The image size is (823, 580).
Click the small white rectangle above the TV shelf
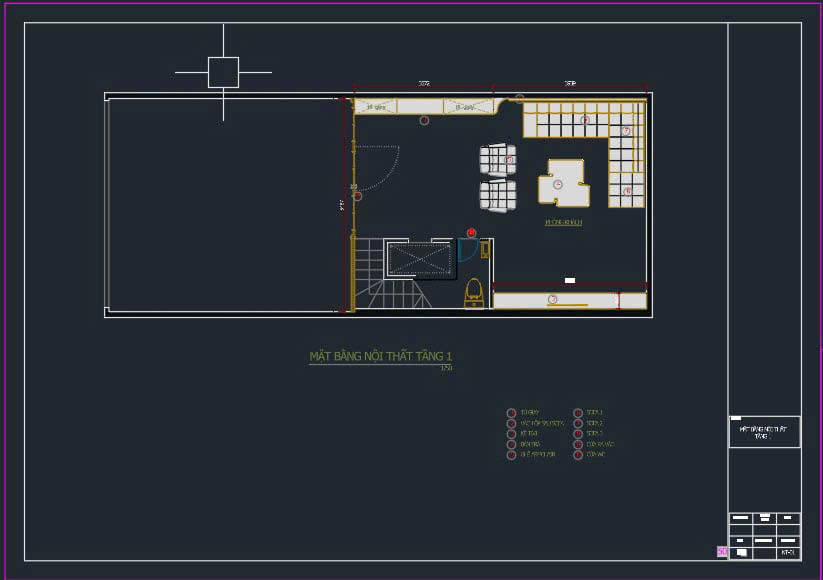[x=569, y=280]
